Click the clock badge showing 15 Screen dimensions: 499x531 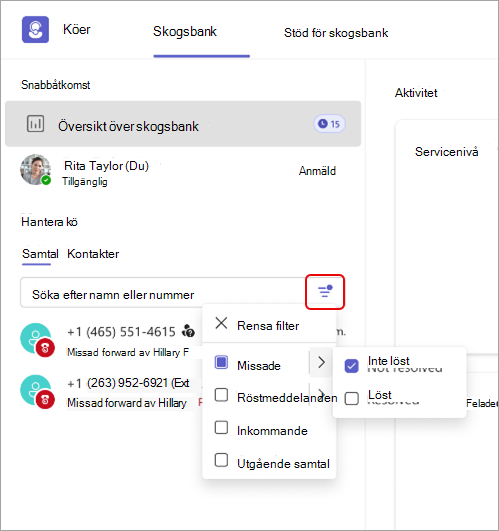[x=329, y=124]
